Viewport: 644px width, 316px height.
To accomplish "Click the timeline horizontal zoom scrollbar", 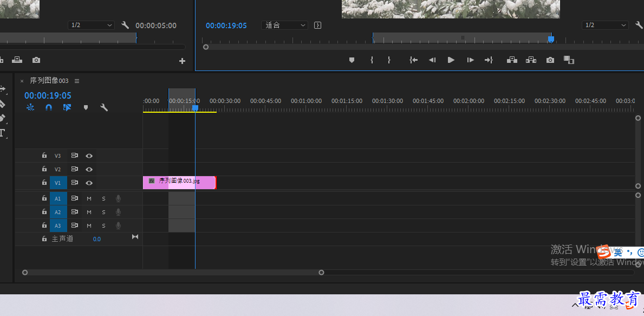I will [173, 273].
